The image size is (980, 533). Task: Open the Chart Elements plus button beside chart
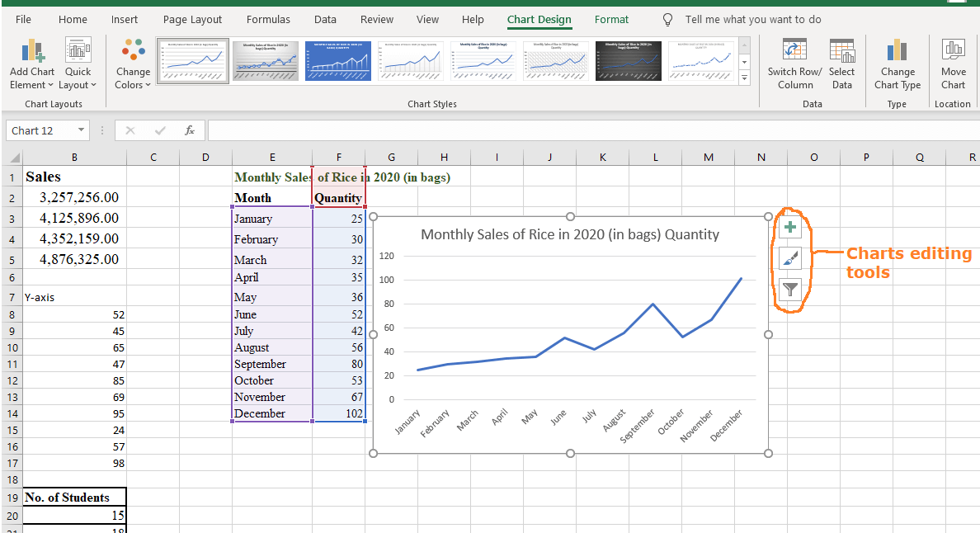point(790,227)
